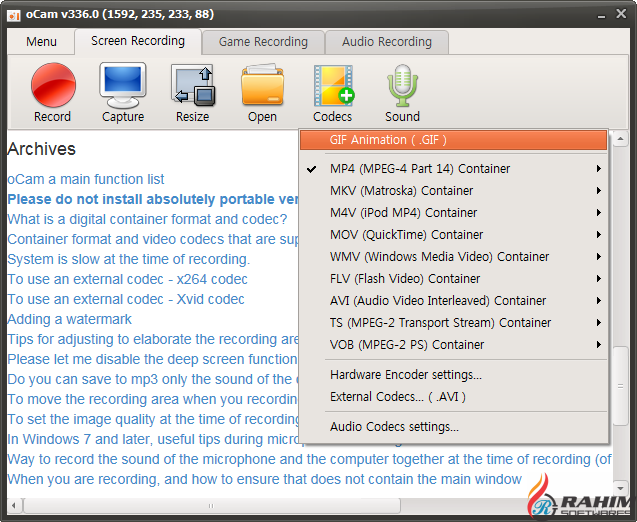Open 'To move the recording area' link

click(x=153, y=399)
